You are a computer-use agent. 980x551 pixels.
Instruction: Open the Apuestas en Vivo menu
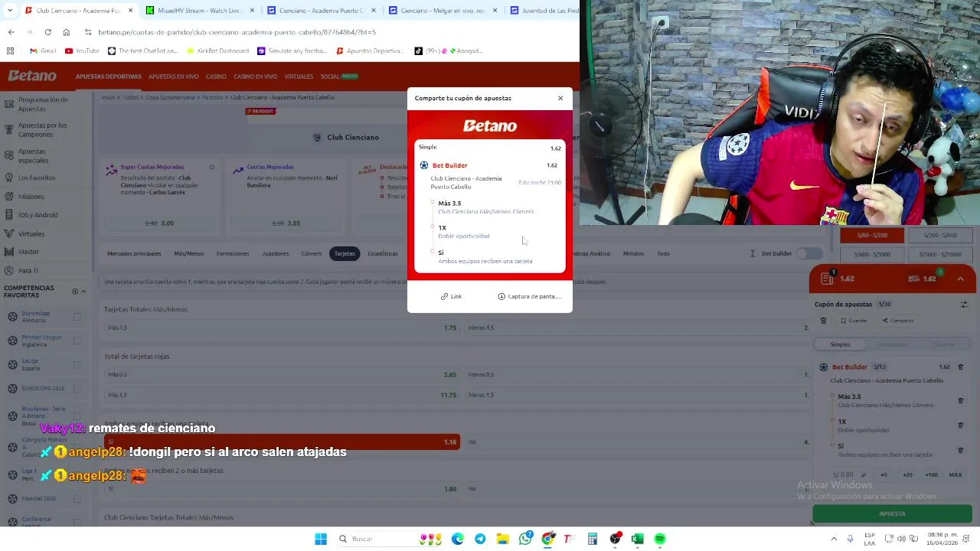coord(174,77)
